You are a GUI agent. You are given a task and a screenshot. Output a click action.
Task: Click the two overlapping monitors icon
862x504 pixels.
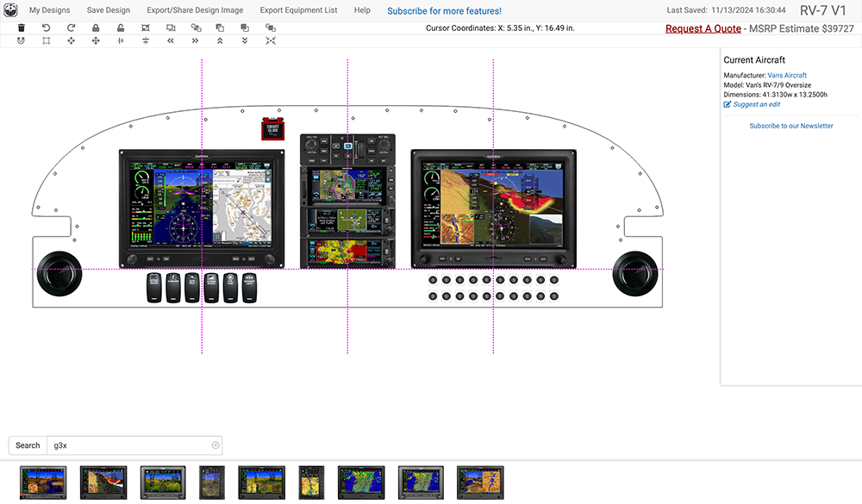point(171,28)
